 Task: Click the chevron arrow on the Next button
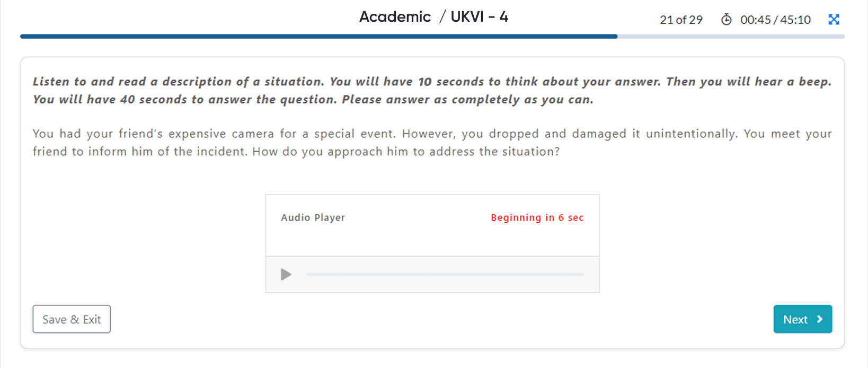pyautogui.click(x=820, y=319)
